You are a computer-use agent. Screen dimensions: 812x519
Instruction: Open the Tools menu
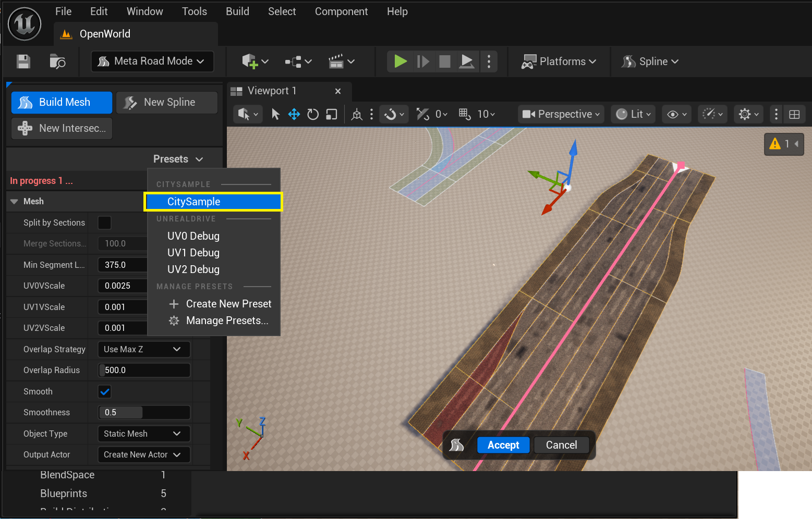pyautogui.click(x=195, y=11)
